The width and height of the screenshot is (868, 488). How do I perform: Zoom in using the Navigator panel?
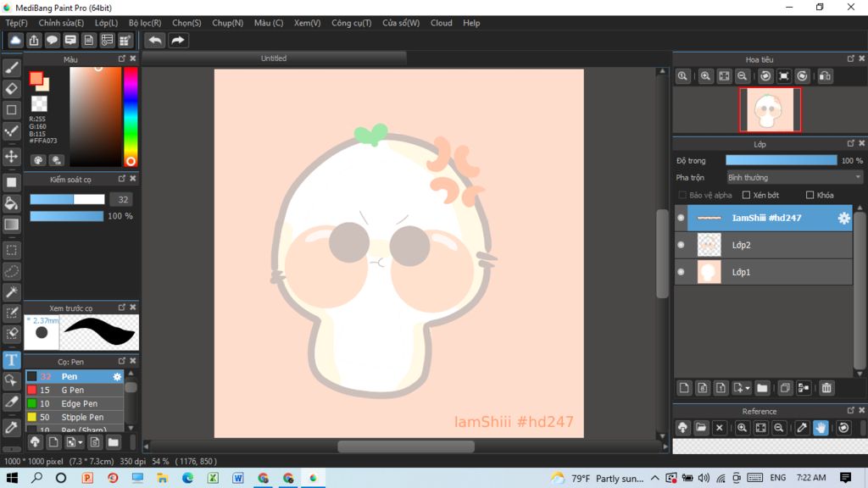pos(705,76)
